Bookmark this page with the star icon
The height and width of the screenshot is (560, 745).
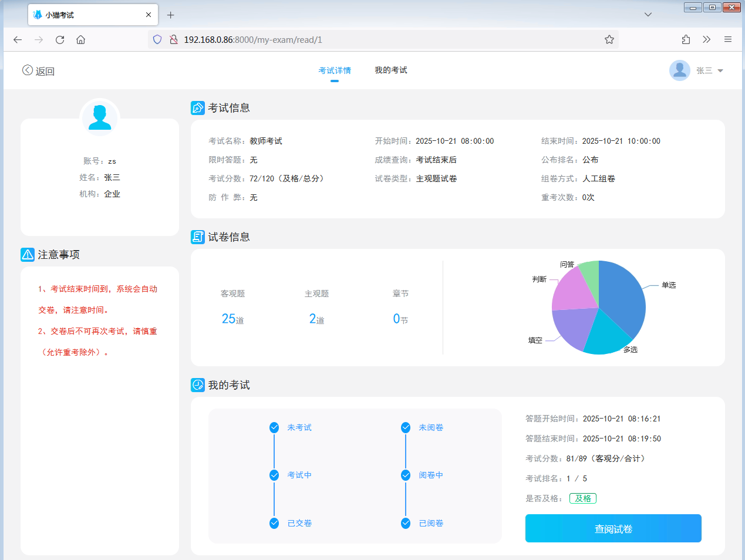coord(609,40)
